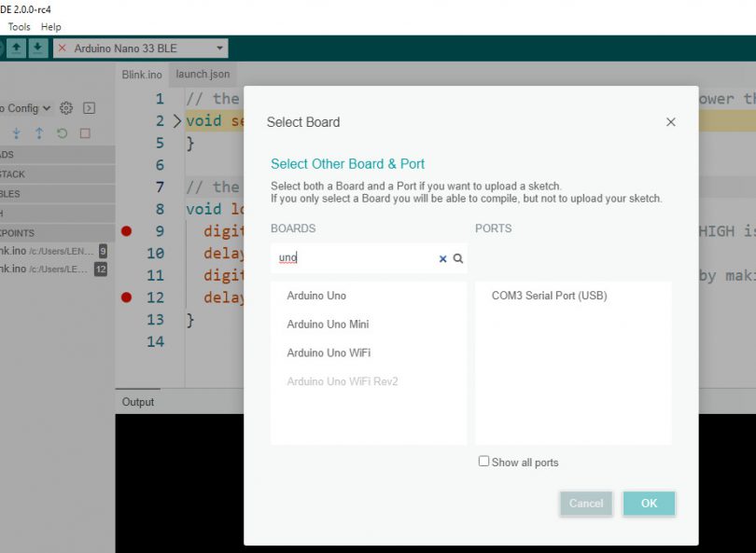This screenshot has width=756, height=553.
Task: Click the red debug stop square
Action: (85, 133)
